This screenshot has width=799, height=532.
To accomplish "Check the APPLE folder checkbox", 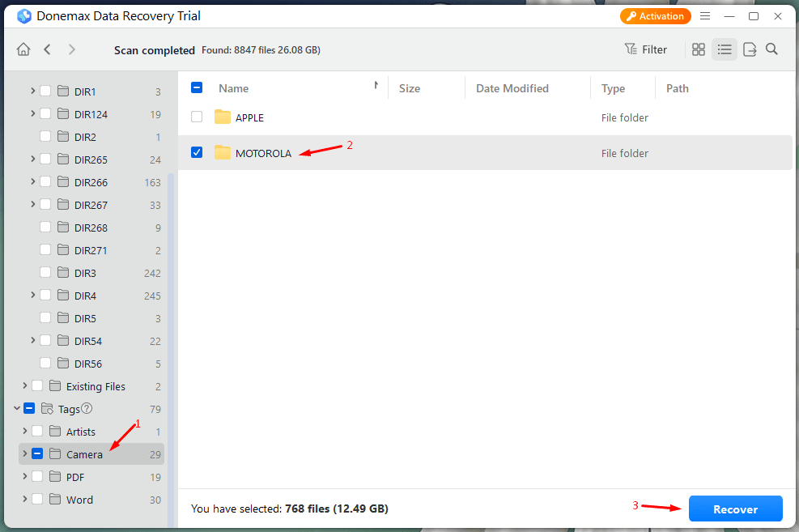I will click(197, 117).
